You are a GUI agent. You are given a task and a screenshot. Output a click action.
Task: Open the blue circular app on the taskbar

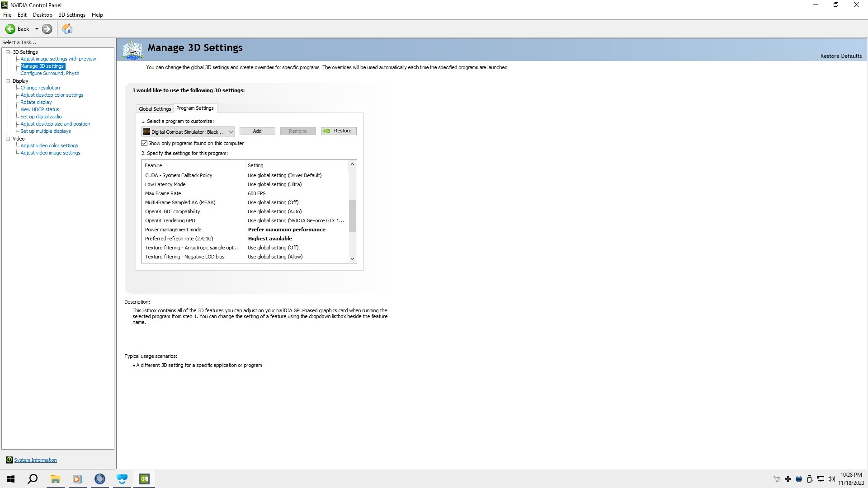click(x=99, y=479)
